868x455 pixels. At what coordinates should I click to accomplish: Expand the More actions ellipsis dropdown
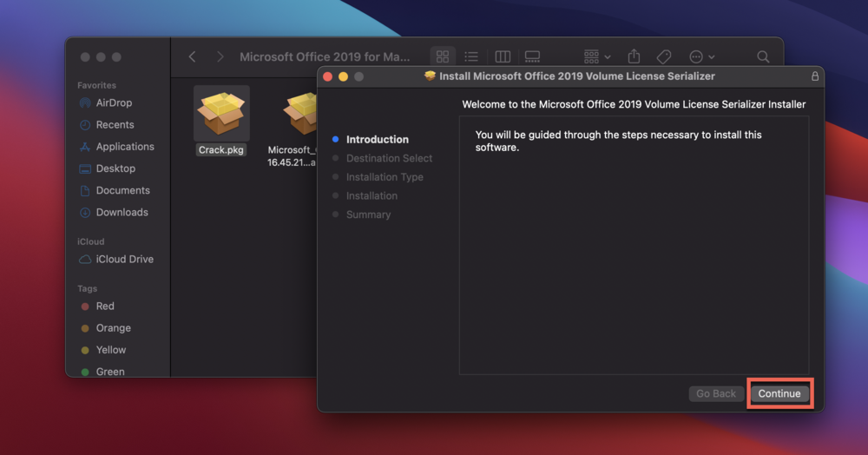[701, 56]
